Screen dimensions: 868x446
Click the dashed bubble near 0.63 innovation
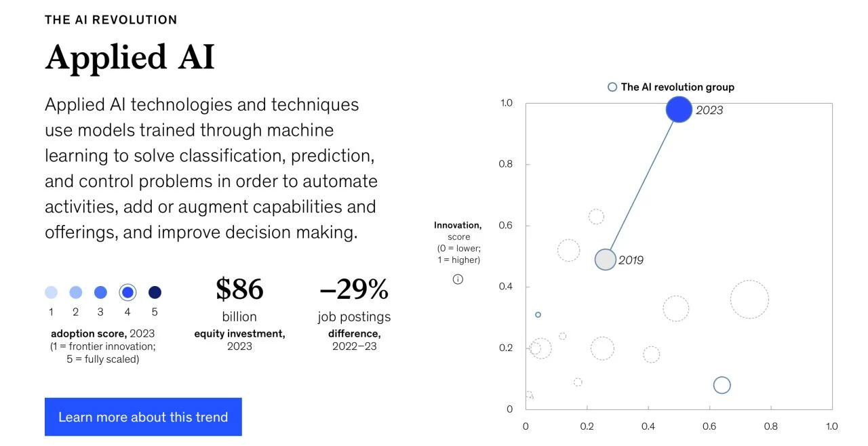[596, 217]
